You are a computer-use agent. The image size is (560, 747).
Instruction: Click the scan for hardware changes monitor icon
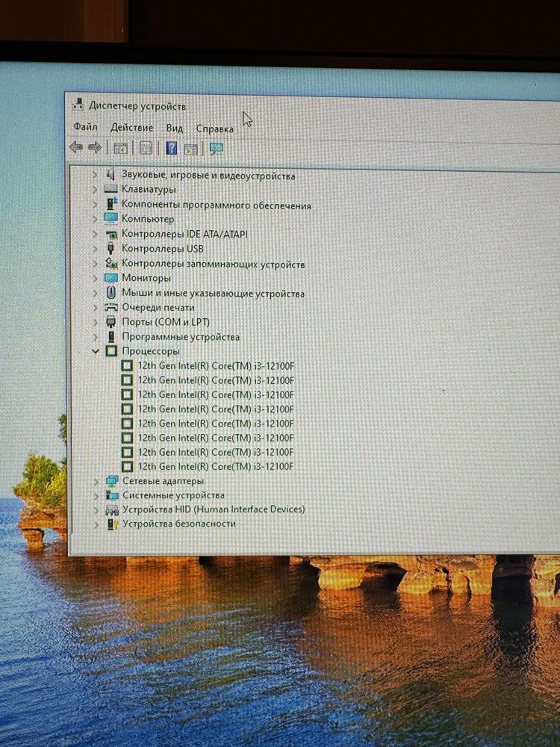[217, 149]
